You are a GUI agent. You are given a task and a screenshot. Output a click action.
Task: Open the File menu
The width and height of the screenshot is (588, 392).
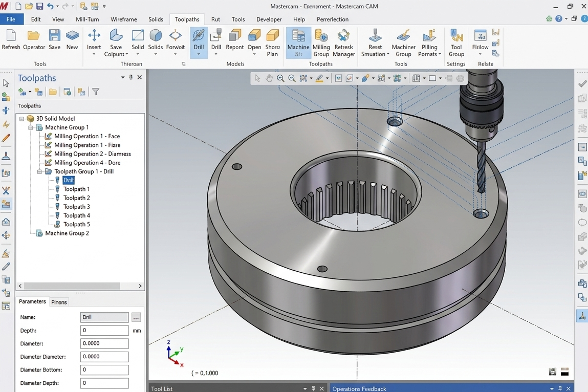(11, 19)
